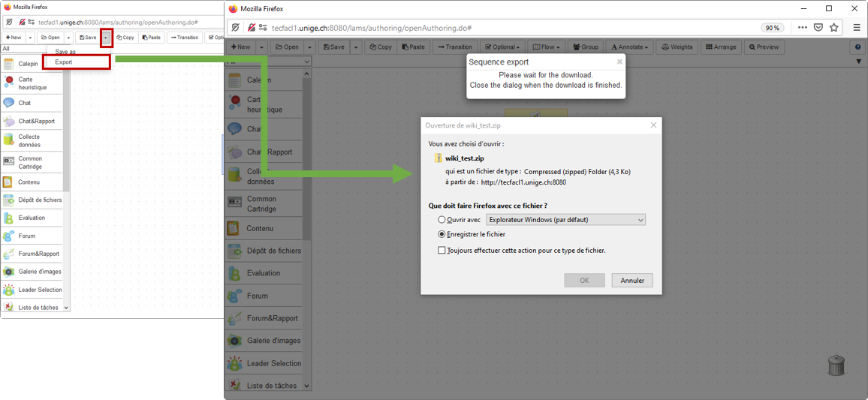Click Annuler in the download dialog

[632, 281]
